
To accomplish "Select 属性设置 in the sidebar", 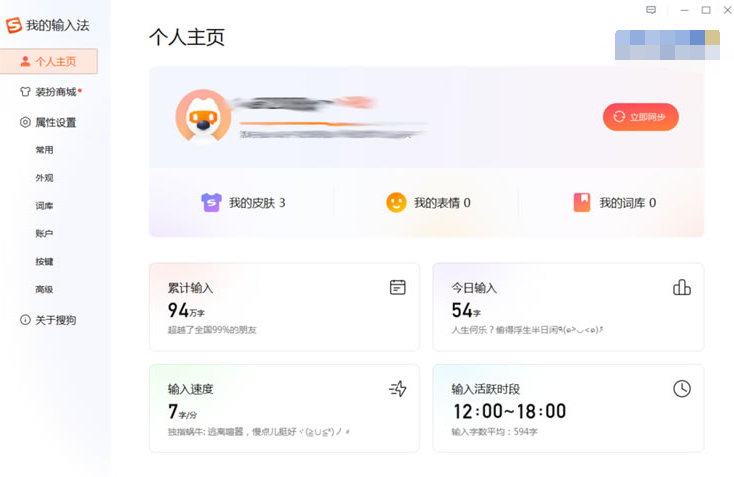I will tap(49, 123).
